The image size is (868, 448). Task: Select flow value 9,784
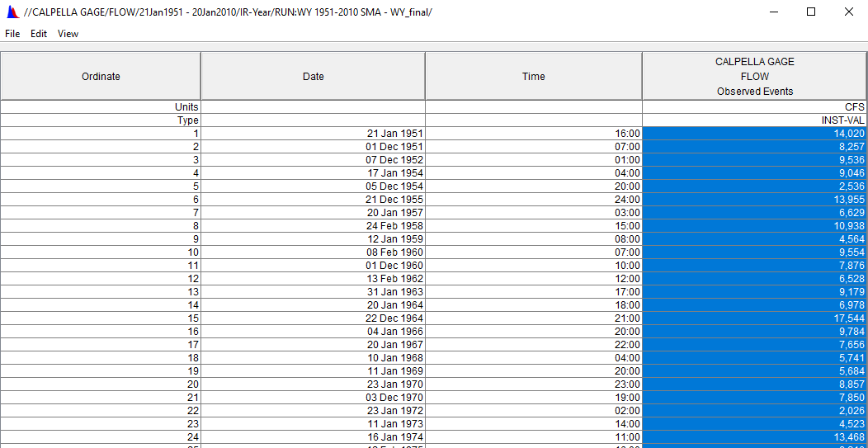tap(754, 331)
